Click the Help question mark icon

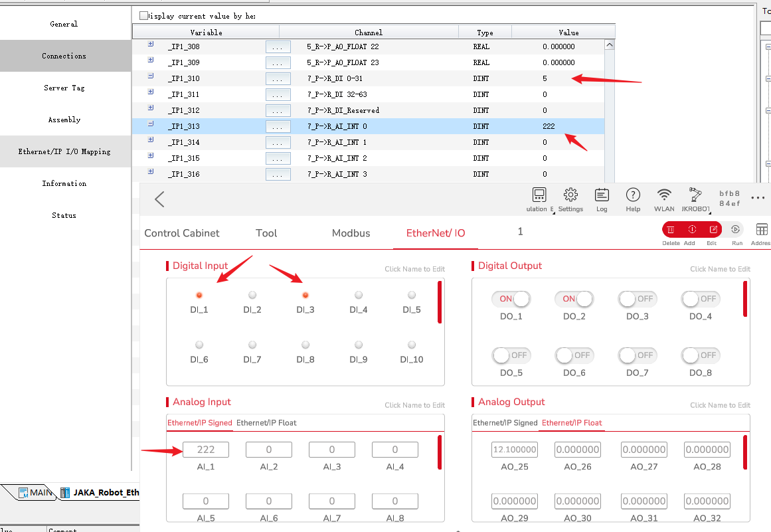coord(633,195)
